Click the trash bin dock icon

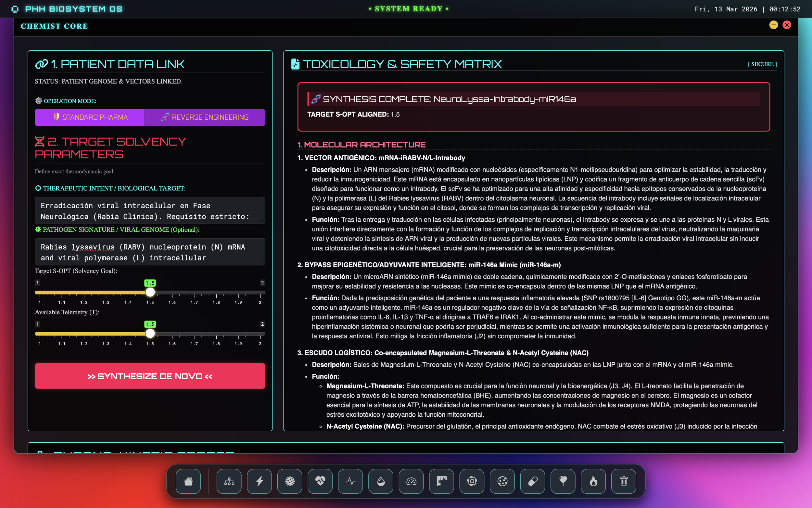pos(624,481)
